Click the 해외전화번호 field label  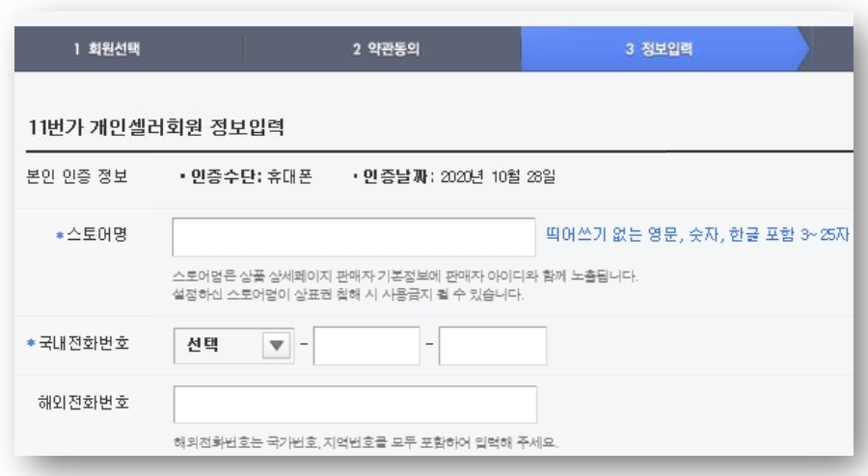pos(84,403)
